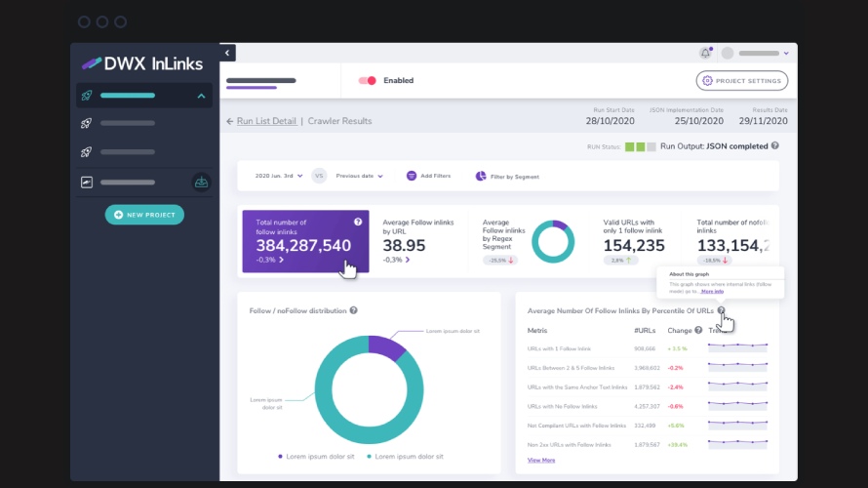Screen dimensions: 868x488
Task: Select the 154,235 valid URLs value
Action: click(634, 245)
